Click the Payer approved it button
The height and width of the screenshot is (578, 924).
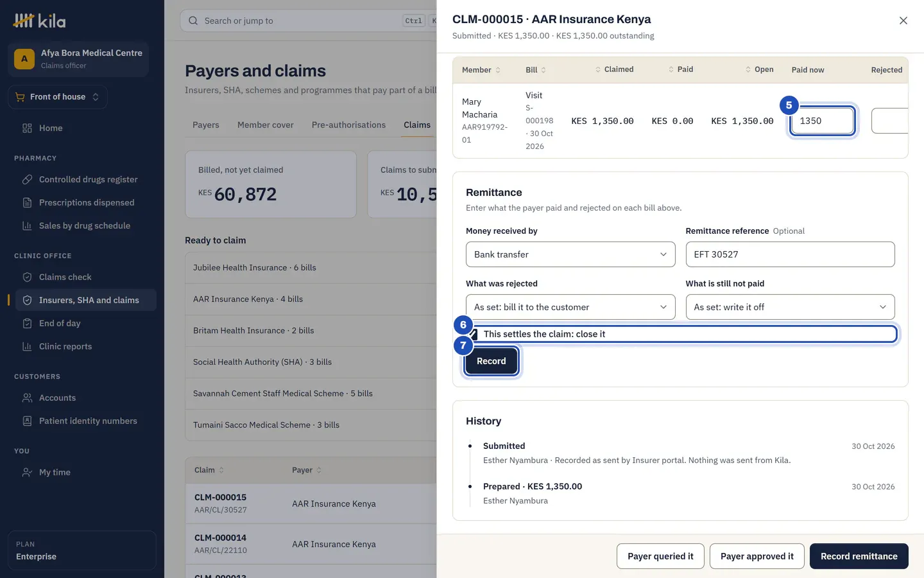pyautogui.click(x=757, y=556)
